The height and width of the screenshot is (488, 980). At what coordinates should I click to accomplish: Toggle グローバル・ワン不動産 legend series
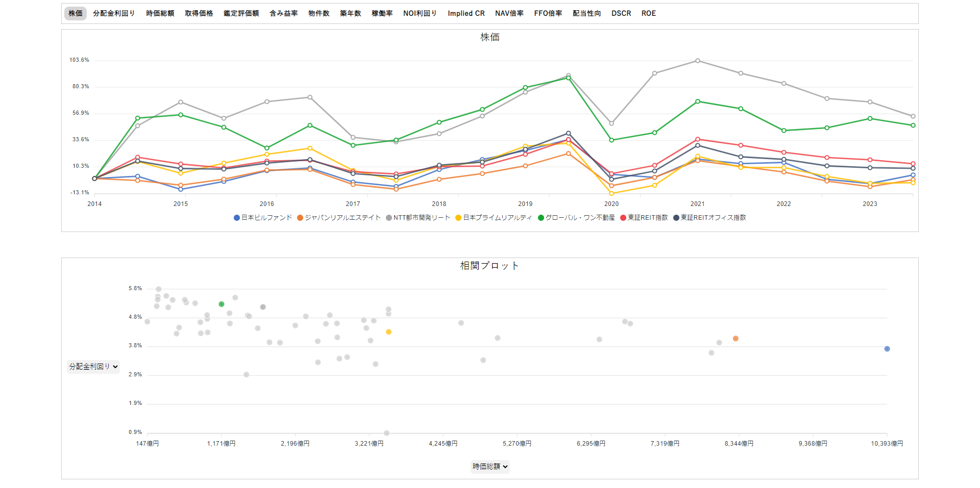(576, 218)
